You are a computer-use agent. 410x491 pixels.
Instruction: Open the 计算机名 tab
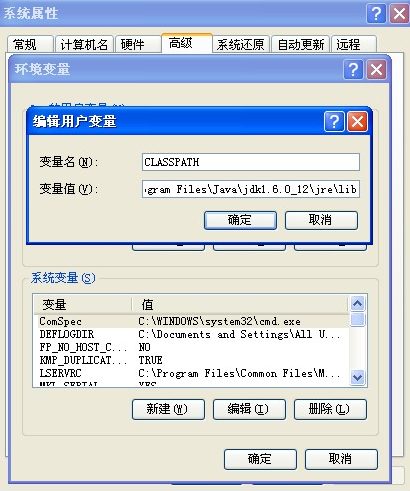(84, 44)
